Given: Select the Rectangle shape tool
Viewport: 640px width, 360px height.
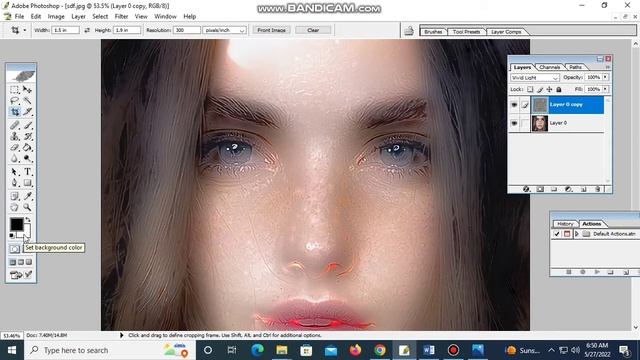Looking at the screenshot, I should (x=27, y=183).
